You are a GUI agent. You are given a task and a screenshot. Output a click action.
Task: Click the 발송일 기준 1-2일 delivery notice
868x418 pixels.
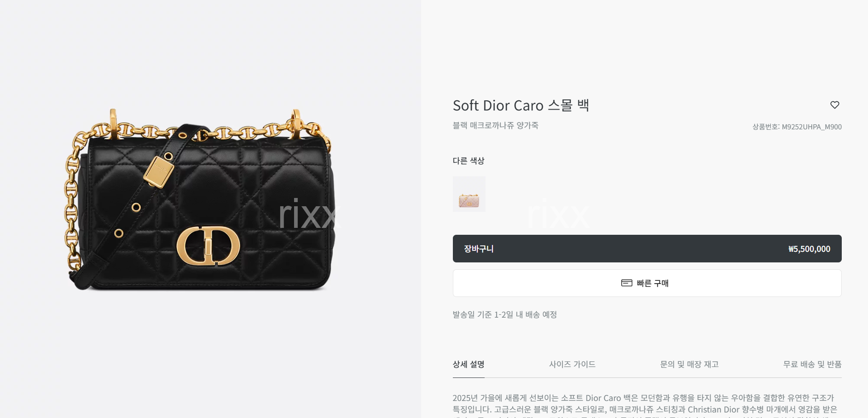tap(505, 314)
